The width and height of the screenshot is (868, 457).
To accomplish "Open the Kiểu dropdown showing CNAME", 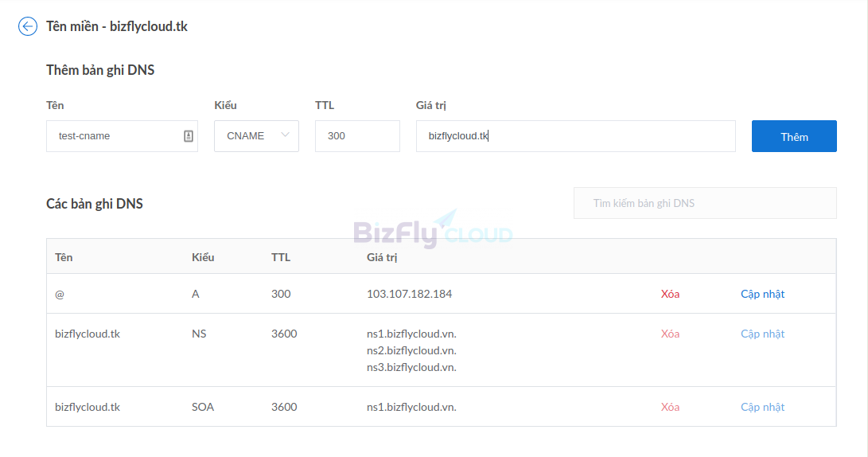I will [256, 136].
